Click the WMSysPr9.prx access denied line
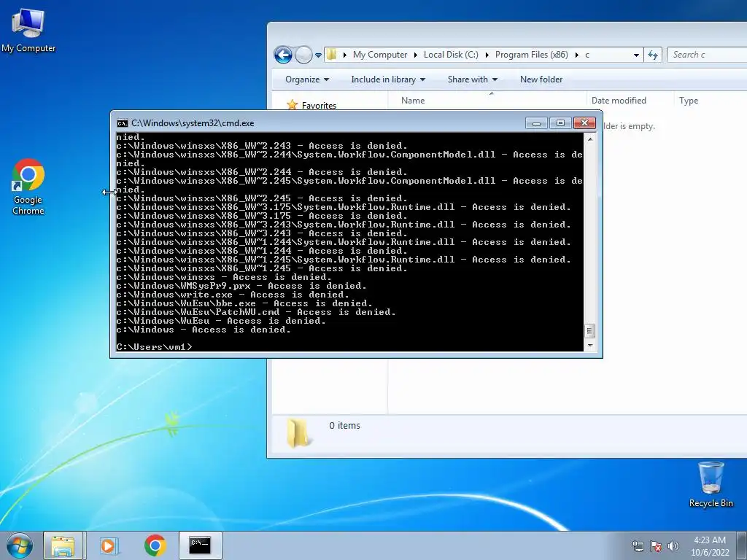The width and height of the screenshot is (747, 560). pos(241,286)
